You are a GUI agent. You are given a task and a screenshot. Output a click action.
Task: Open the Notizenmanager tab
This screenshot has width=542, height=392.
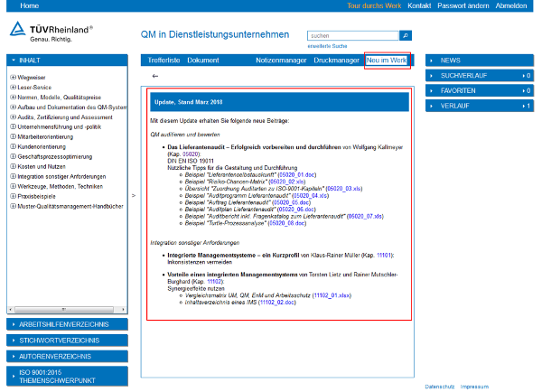[x=281, y=61]
